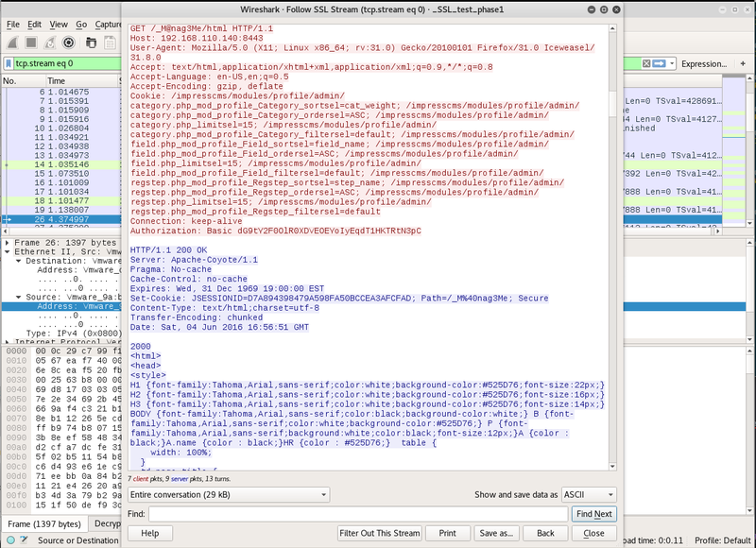This screenshot has width=756, height=548.
Task: Open the Entire conversation dropdown
Action: coord(229,494)
